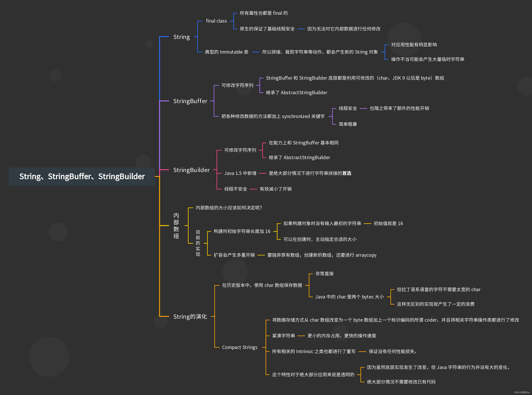
Task: Select node 这个特性对于绝大部分应用来说是透明的
Action: pos(313,375)
